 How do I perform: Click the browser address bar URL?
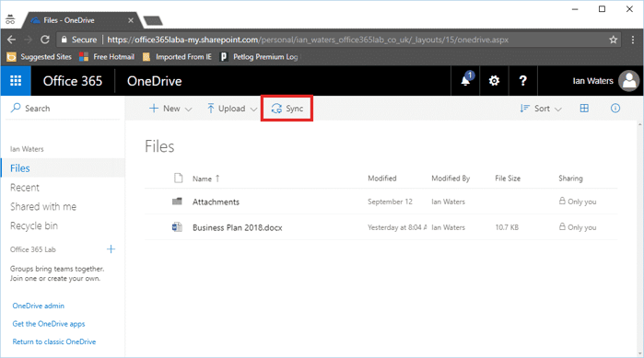[308, 40]
